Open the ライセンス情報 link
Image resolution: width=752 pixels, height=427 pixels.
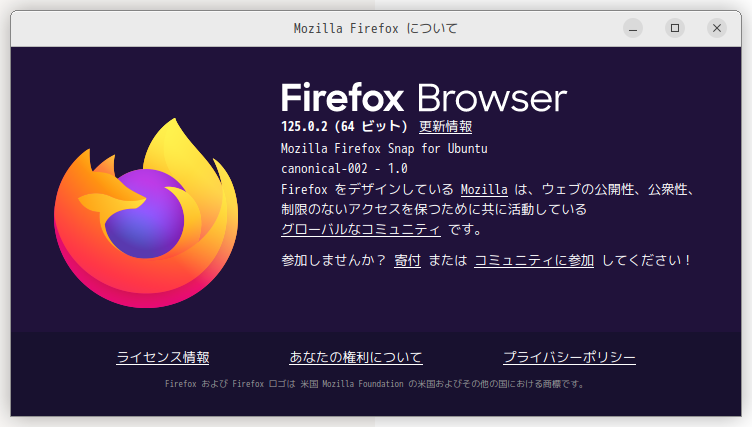point(163,357)
